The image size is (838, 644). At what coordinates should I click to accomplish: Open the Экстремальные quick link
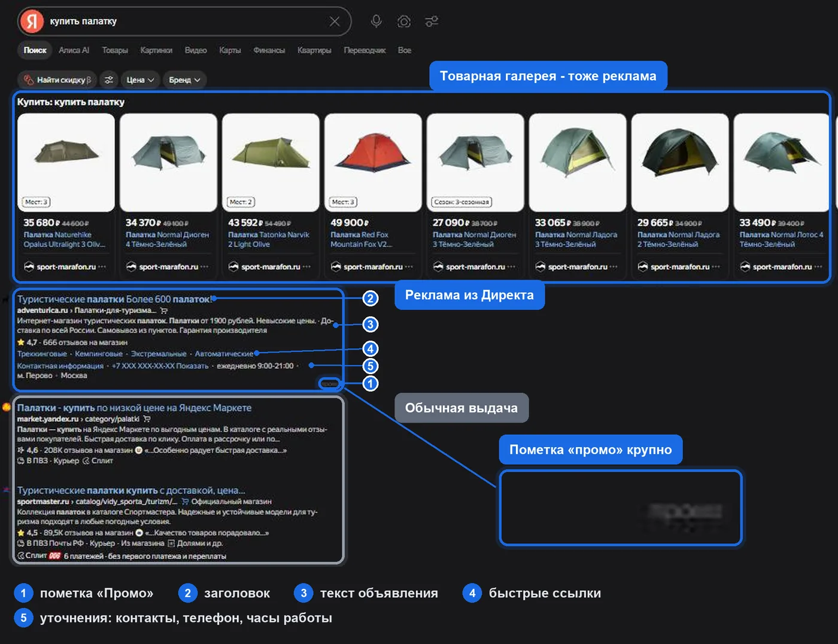point(159,354)
